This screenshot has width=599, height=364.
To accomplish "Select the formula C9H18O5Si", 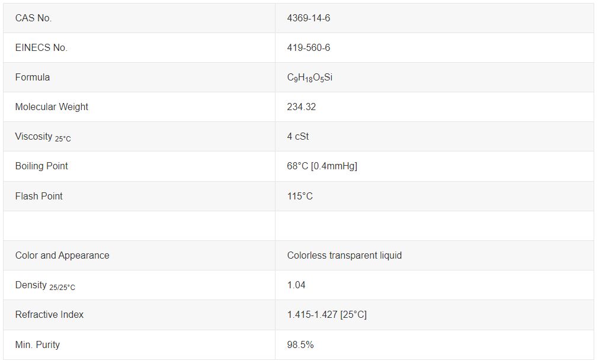I will (309, 78).
